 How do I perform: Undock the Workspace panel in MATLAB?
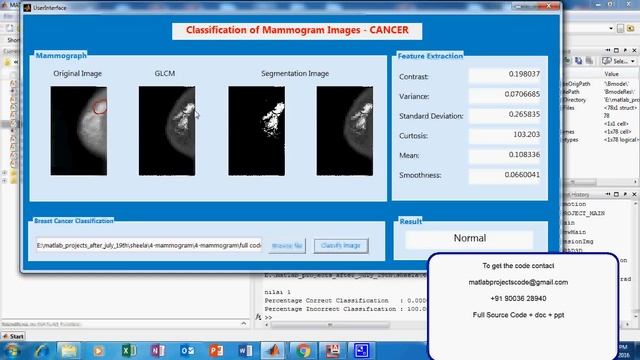625,50
